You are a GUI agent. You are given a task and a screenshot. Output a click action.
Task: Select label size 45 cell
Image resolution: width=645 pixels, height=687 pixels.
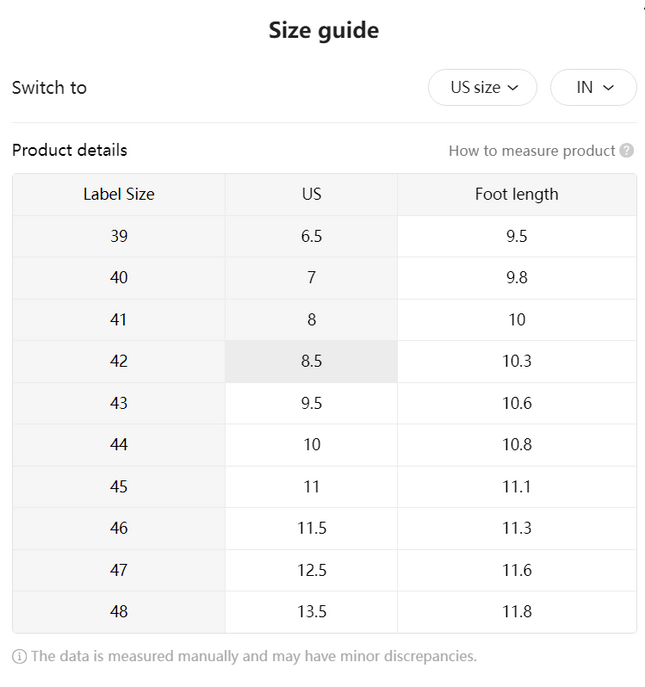click(119, 487)
